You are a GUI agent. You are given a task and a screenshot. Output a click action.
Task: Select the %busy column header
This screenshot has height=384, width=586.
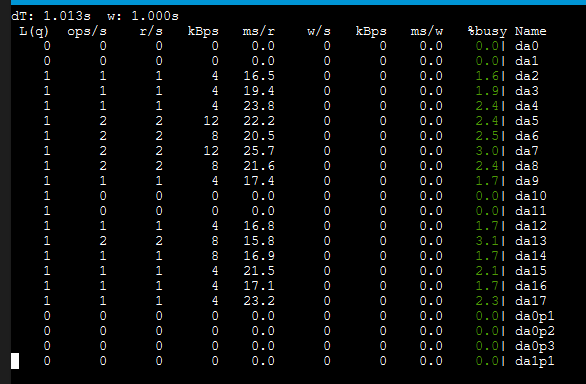[x=487, y=31]
